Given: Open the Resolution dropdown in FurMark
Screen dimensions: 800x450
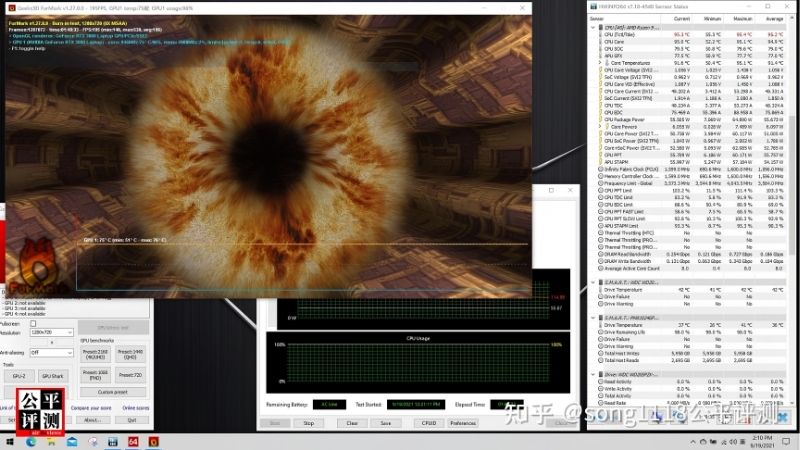Looking at the screenshot, I should click(51, 332).
